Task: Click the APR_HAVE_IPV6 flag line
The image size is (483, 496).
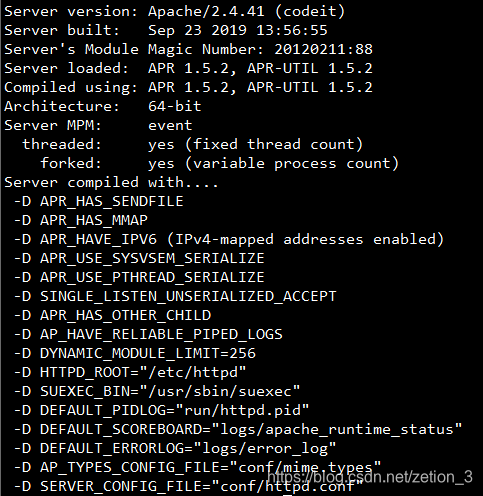Action: coord(229,240)
